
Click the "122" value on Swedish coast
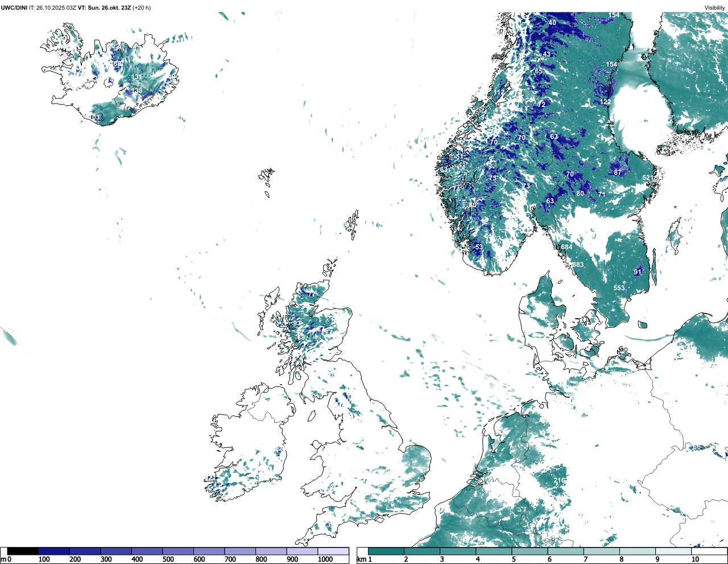tap(606, 102)
